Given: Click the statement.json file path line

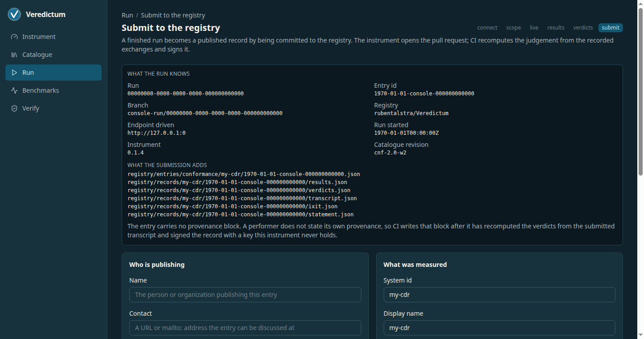Looking at the screenshot, I should (x=241, y=215).
